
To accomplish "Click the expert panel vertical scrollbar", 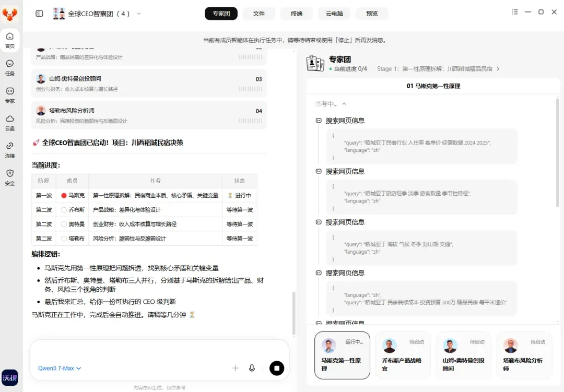I will 558,153.
